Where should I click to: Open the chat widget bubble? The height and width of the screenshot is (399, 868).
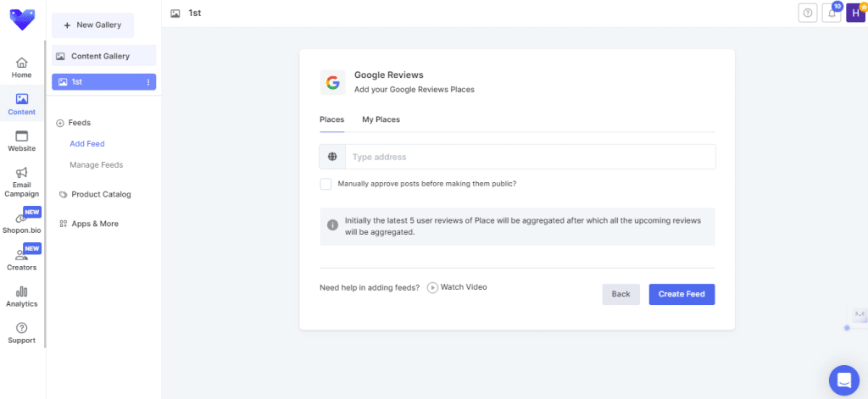click(843, 380)
